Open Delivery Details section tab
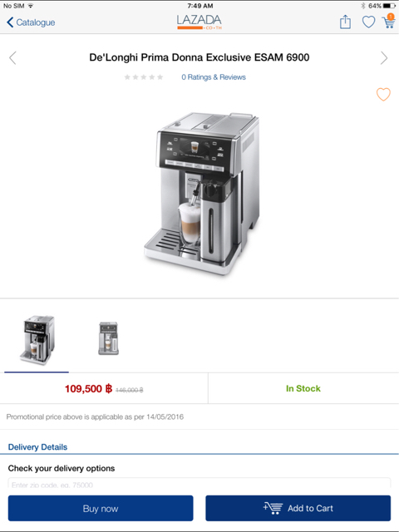 (37, 447)
